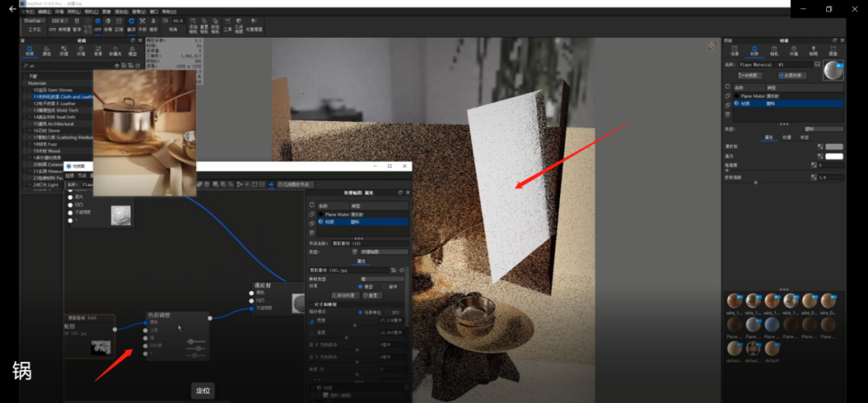
Task: Expand the Materials tree root
Action: tap(25, 83)
